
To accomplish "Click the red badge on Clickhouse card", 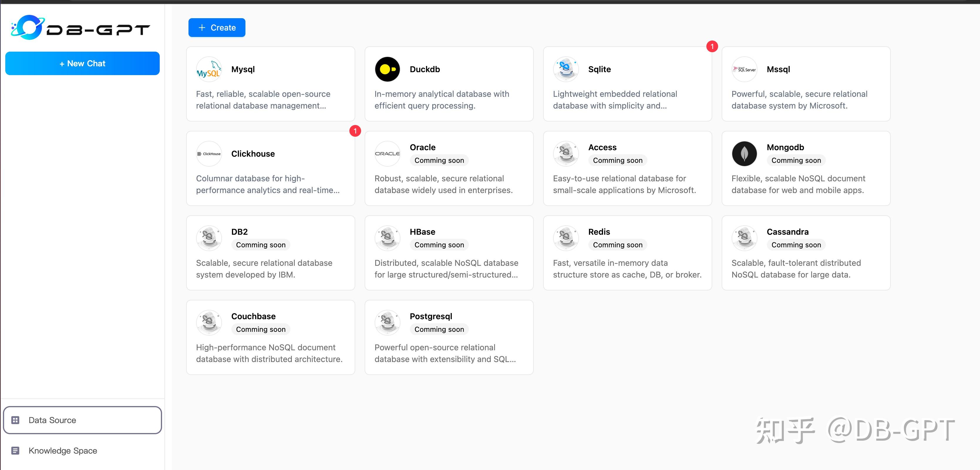I will coord(355,131).
